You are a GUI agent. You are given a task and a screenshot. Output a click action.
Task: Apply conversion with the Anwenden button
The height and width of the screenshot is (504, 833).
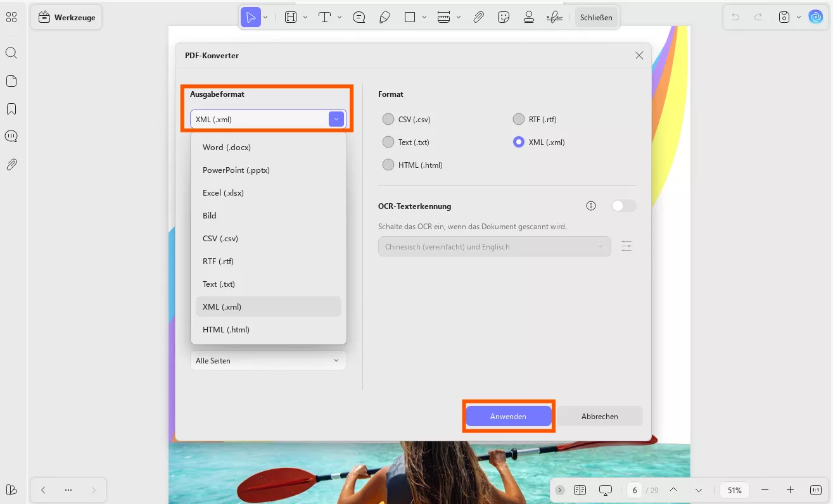coord(508,416)
